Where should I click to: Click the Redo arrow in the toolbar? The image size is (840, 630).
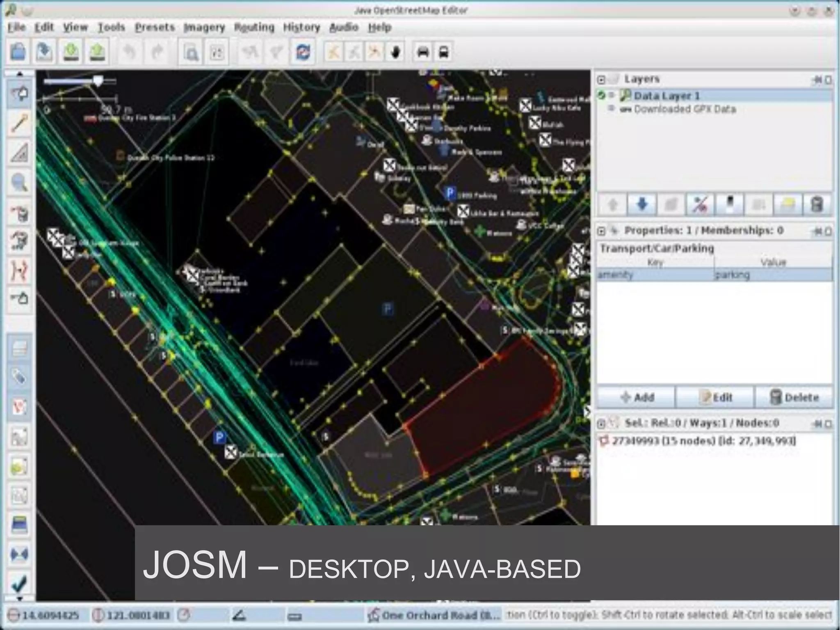tap(157, 52)
